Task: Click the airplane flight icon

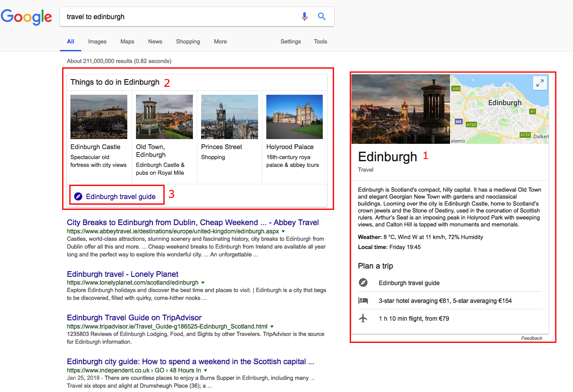Action: (x=363, y=318)
